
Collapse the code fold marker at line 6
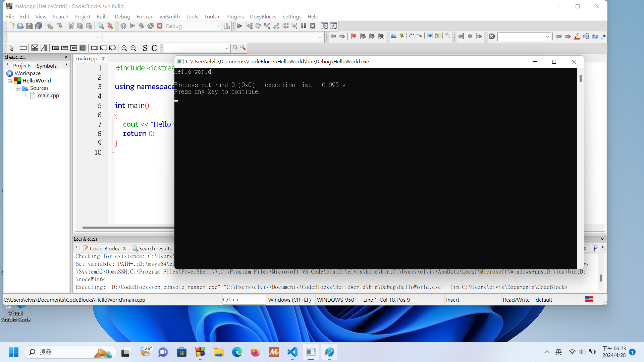pyautogui.click(x=112, y=115)
